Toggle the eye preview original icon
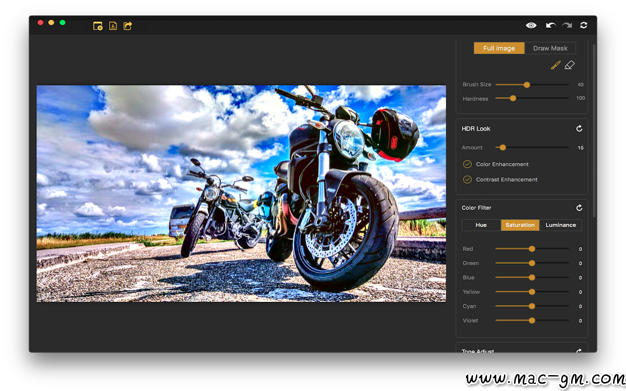Image resolution: width=626 pixels, height=391 pixels. (531, 26)
